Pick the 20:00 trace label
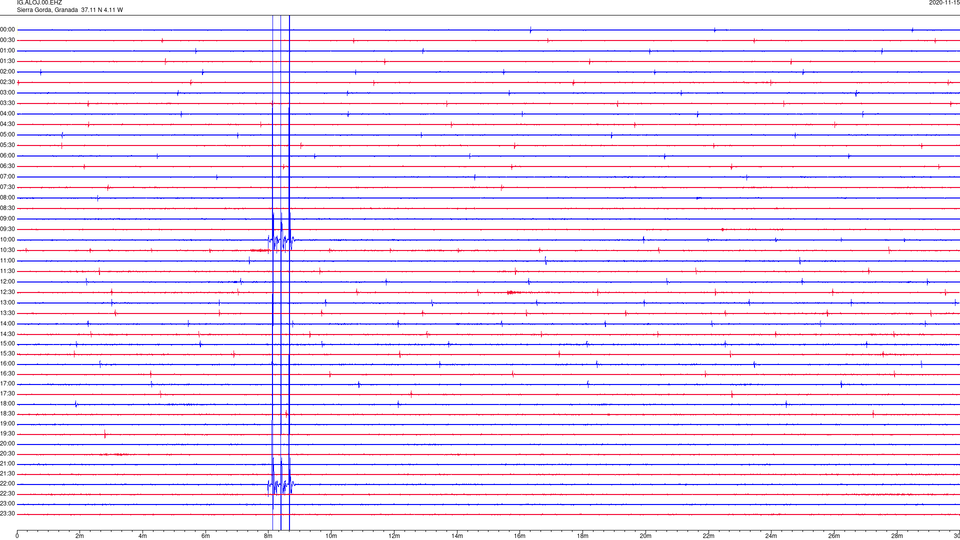Image resolution: width=960 pixels, height=540 pixels. click(x=8, y=444)
